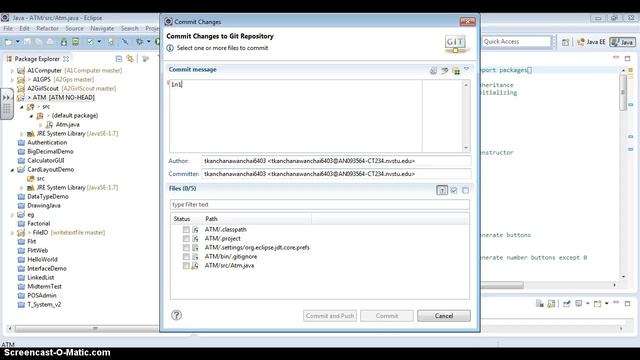640x360 pixels.
Task: Check the ATM/bin/.gitignore file checkbox
Action: 186,257
